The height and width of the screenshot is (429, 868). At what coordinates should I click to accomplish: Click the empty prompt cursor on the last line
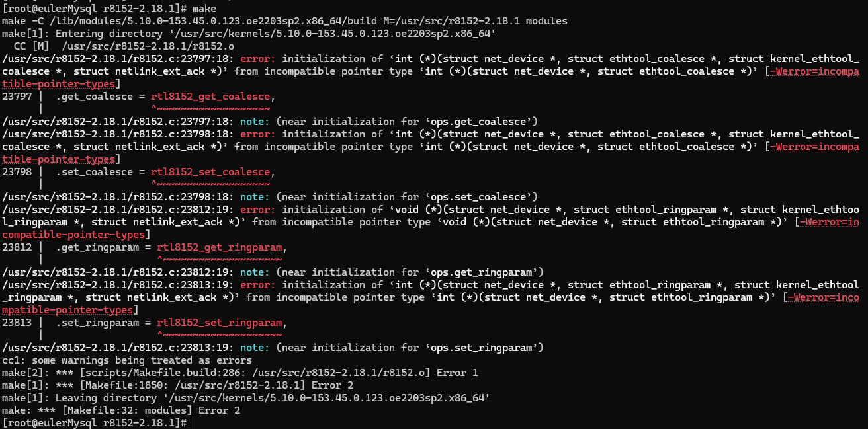coord(195,422)
